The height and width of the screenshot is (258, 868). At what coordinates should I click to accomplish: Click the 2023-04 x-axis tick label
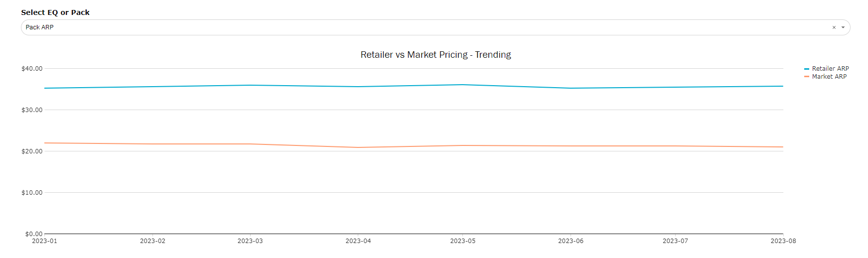(358, 241)
